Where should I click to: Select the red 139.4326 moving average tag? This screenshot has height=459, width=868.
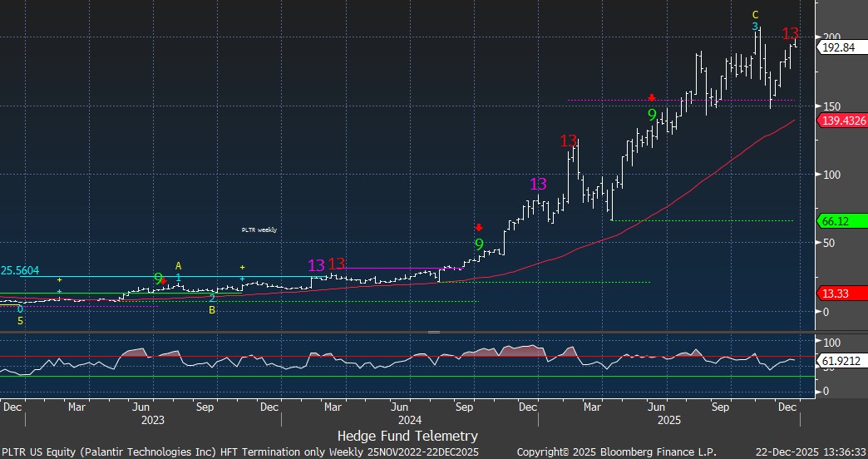click(843, 121)
